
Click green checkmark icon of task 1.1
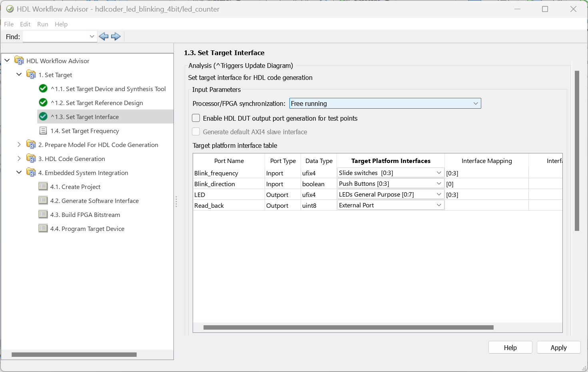pyautogui.click(x=43, y=89)
